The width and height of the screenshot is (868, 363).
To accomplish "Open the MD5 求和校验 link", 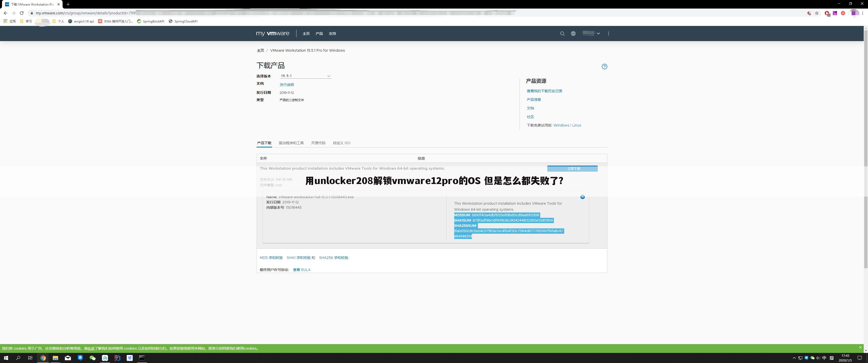I will [x=271, y=258].
